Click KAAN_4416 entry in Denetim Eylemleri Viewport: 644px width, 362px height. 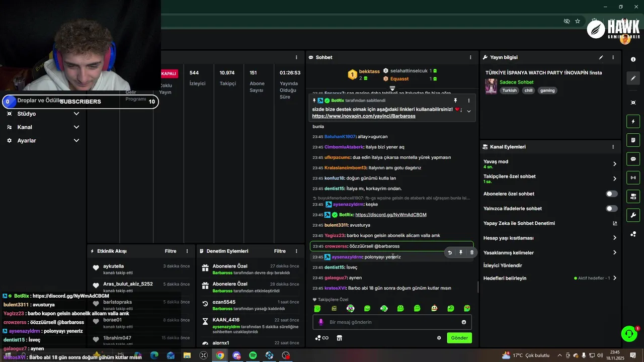(251, 326)
